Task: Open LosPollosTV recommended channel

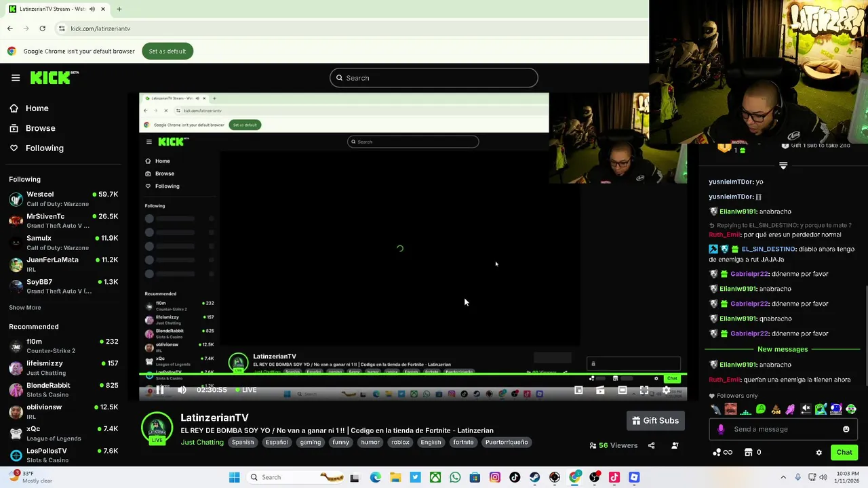Action: point(64,455)
